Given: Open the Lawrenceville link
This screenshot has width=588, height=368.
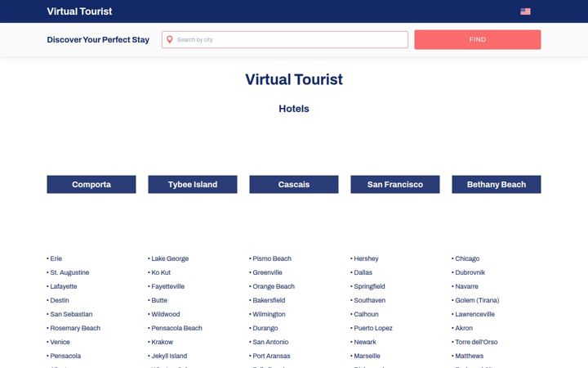Looking at the screenshot, I should 475,314.
